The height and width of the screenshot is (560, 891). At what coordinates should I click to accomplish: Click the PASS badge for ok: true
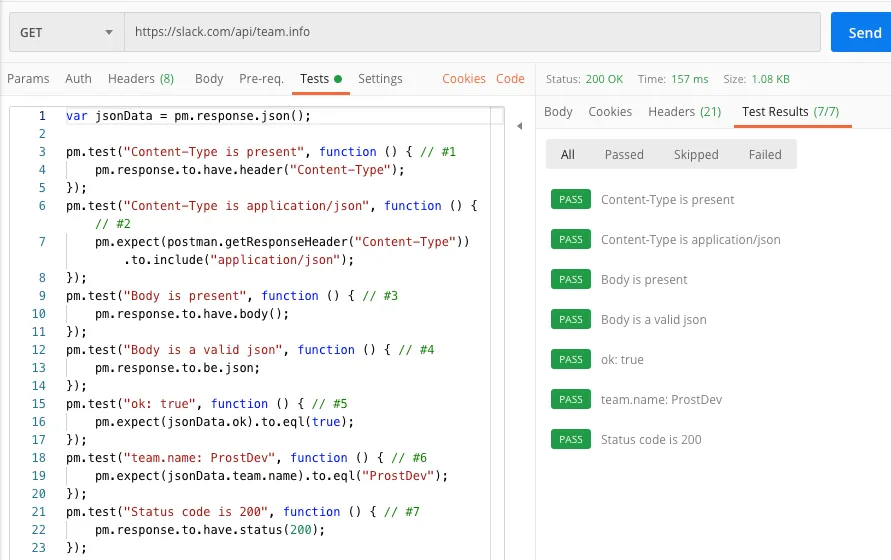point(571,359)
